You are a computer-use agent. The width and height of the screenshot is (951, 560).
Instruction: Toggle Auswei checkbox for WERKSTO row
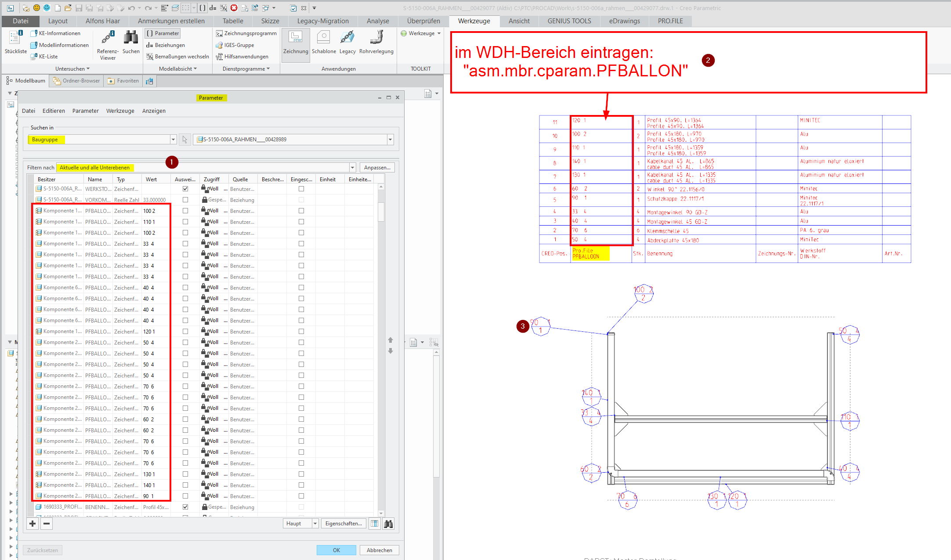click(x=185, y=189)
